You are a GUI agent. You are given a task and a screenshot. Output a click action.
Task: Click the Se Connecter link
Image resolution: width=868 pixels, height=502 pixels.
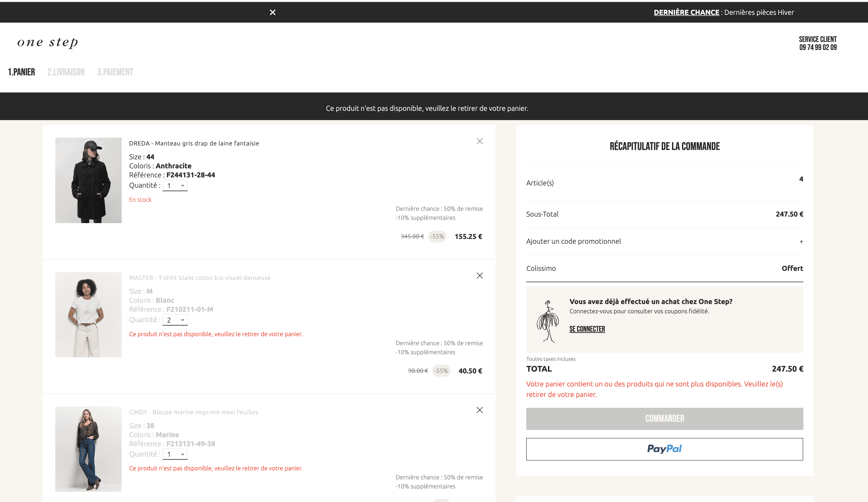pos(587,329)
